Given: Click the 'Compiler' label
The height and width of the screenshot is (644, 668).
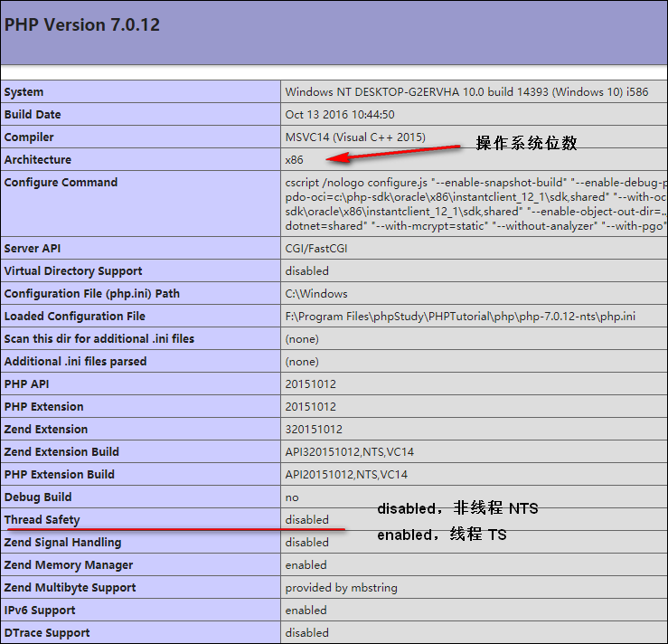Looking at the screenshot, I should (29, 137).
